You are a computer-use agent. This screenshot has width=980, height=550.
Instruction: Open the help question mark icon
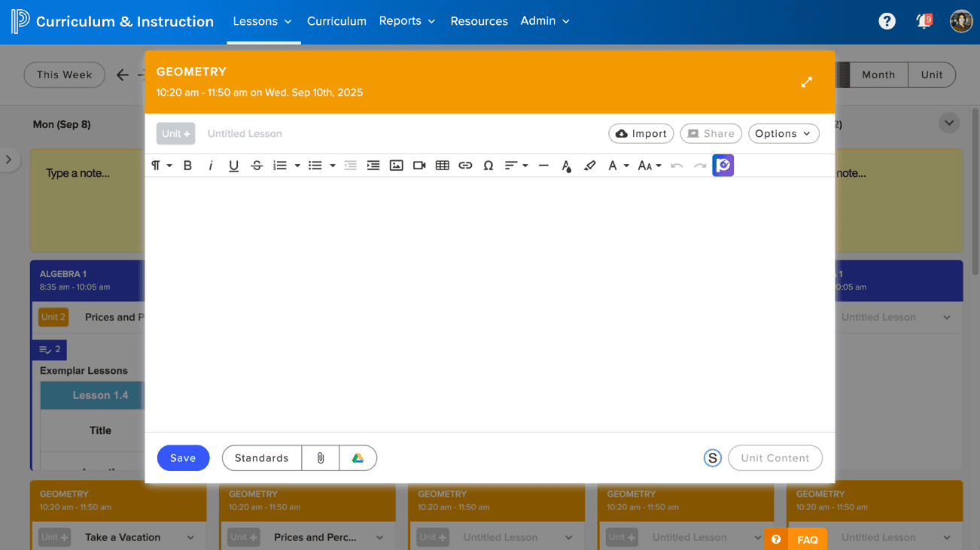(887, 21)
